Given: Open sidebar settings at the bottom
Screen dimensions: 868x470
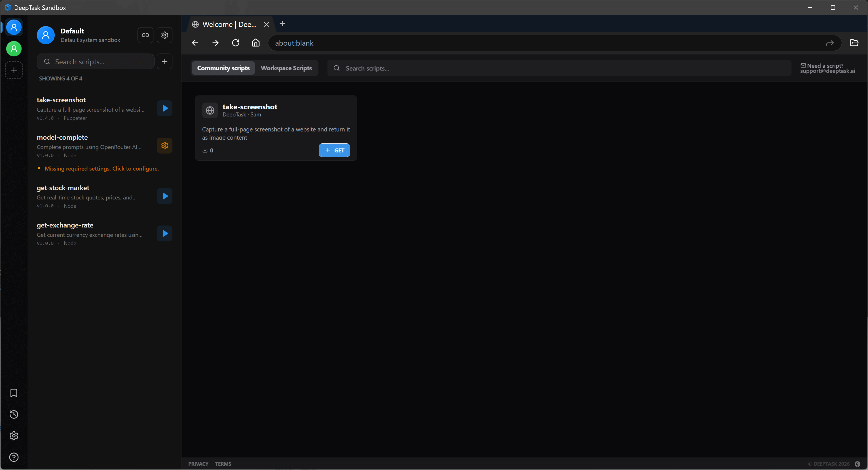Looking at the screenshot, I should coord(14,436).
